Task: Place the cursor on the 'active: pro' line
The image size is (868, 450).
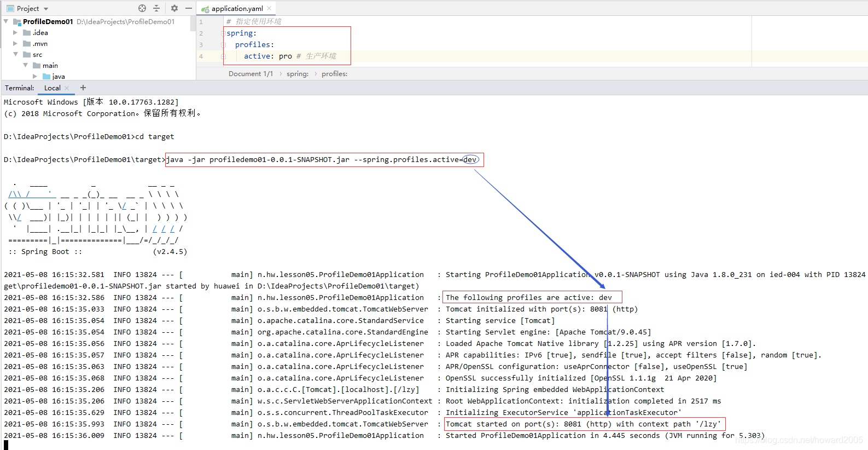Action: coord(290,56)
